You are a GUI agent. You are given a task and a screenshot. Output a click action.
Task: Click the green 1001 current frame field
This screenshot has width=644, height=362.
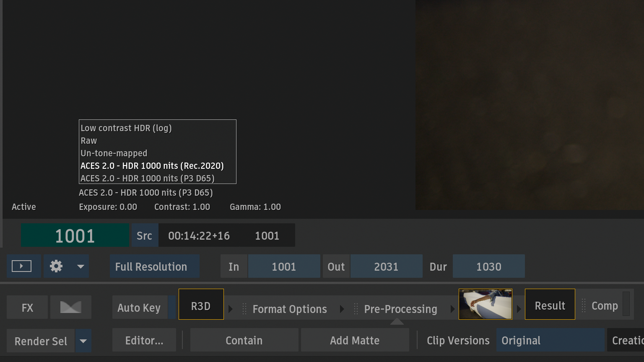(75, 235)
